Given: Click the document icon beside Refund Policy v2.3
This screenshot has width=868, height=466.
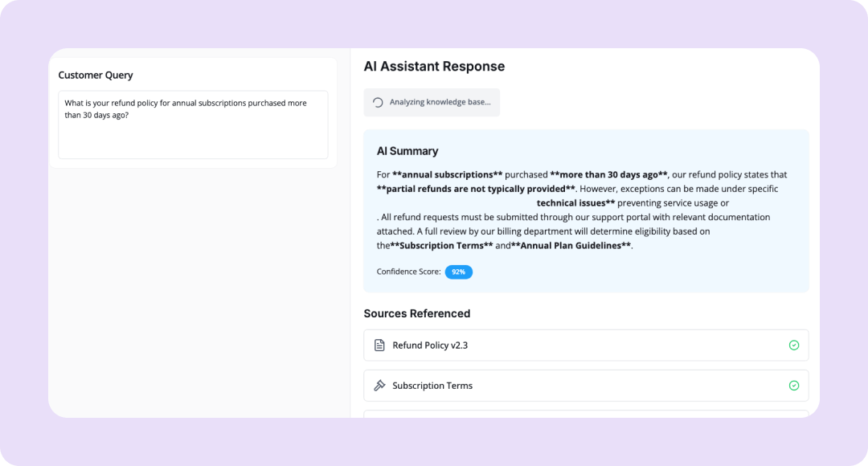Looking at the screenshot, I should pos(380,345).
